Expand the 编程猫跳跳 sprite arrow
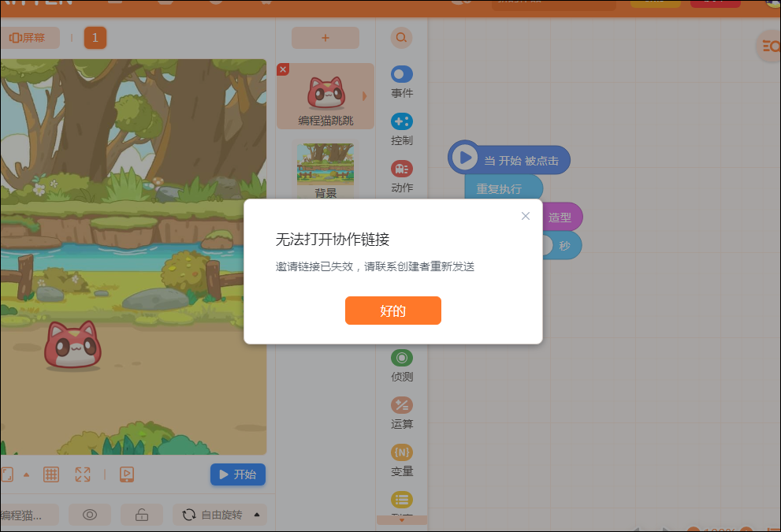Screen dimensions: 781x532 [365, 96]
